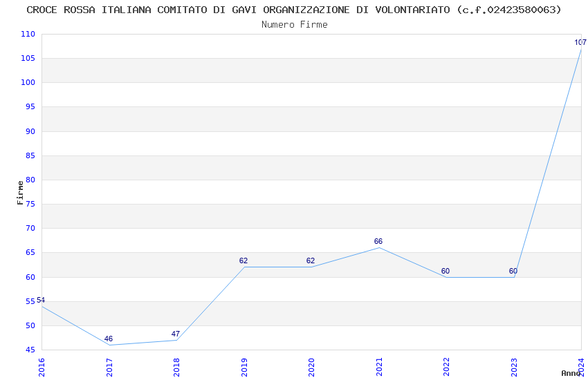Viewport: 588px width, 380px height.
Task: Click the y-axis value 55
Action: click(x=30, y=301)
